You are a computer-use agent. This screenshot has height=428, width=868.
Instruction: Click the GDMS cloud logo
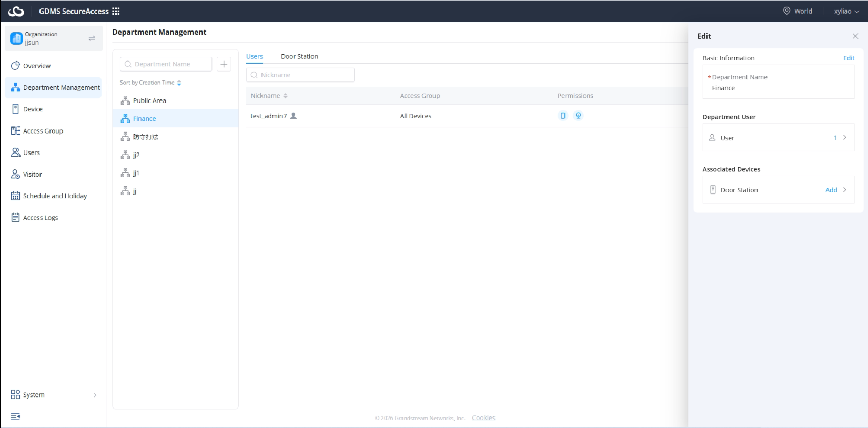(16, 11)
